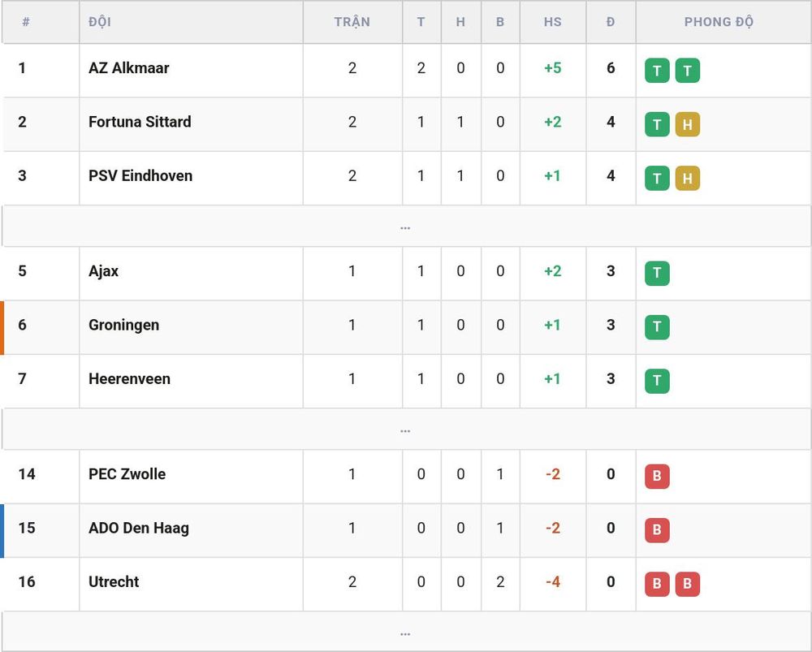
Task: Click the ĐỘI column header
Action: [100, 22]
